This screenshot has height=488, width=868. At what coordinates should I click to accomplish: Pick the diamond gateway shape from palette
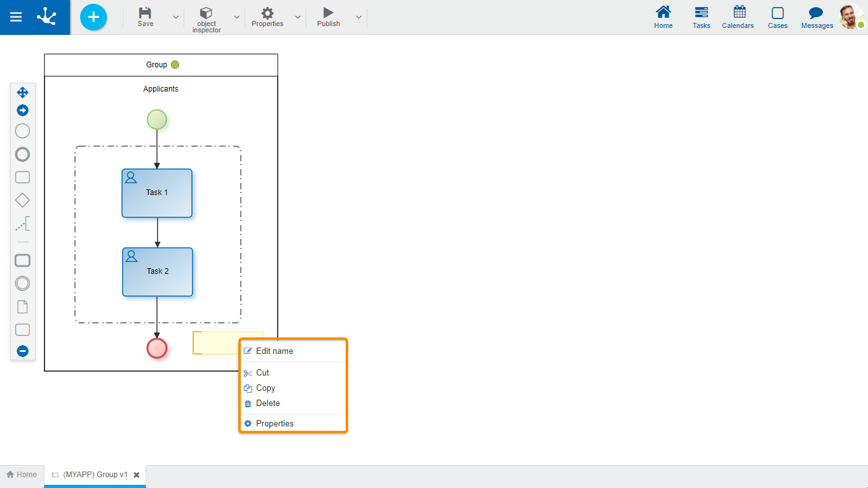[22, 201]
